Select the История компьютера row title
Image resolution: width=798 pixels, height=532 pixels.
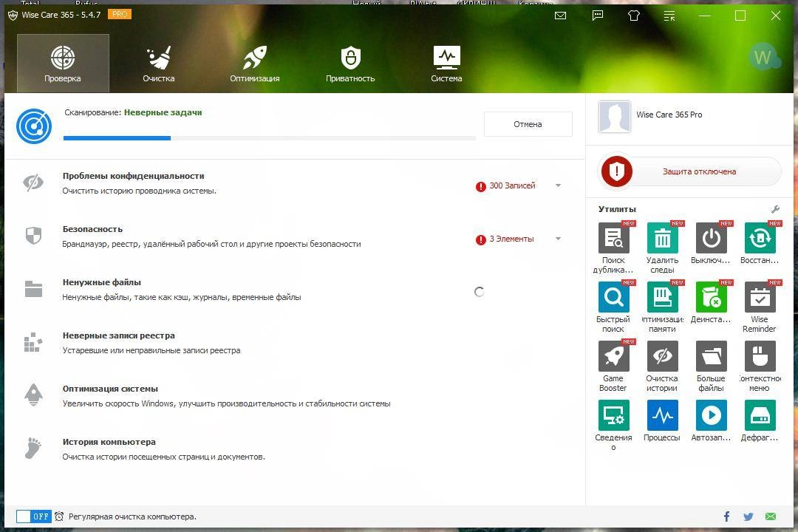pyautogui.click(x=109, y=442)
